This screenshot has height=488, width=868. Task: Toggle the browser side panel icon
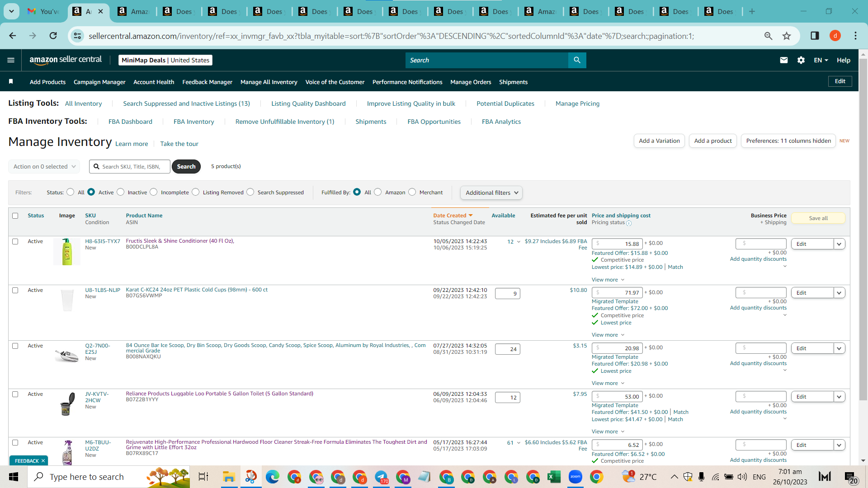pyautogui.click(x=815, y=36)
